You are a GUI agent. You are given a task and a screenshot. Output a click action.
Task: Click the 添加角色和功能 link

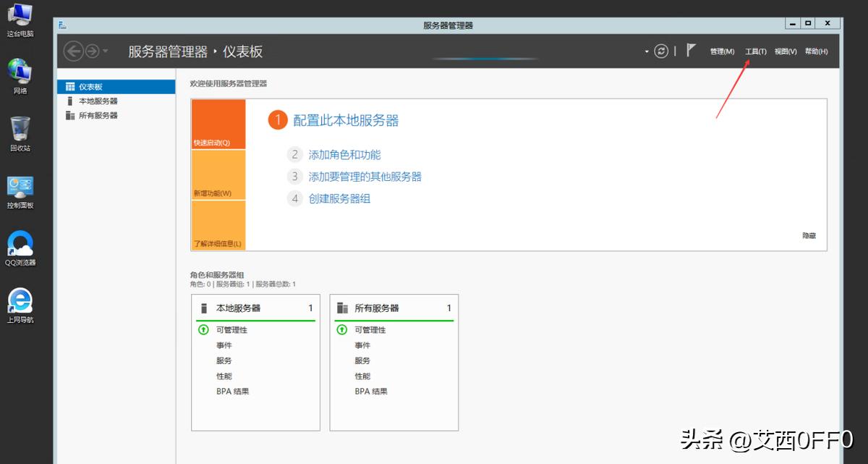coord(345,154)
